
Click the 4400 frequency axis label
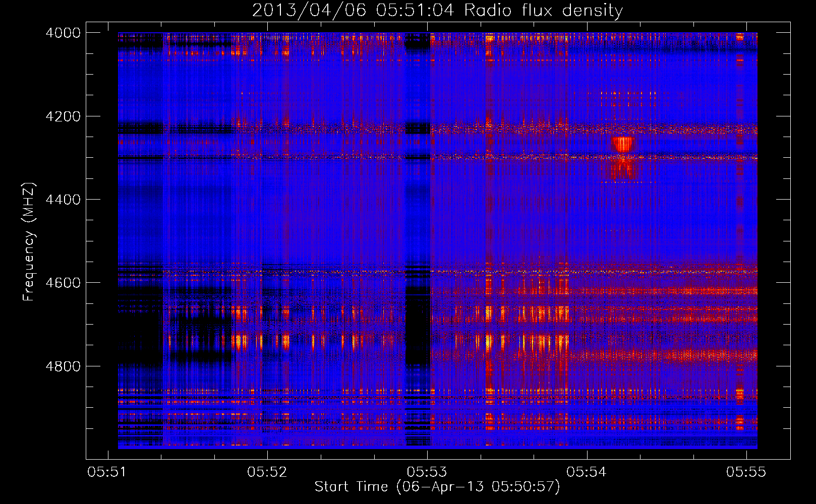point(63,200)
